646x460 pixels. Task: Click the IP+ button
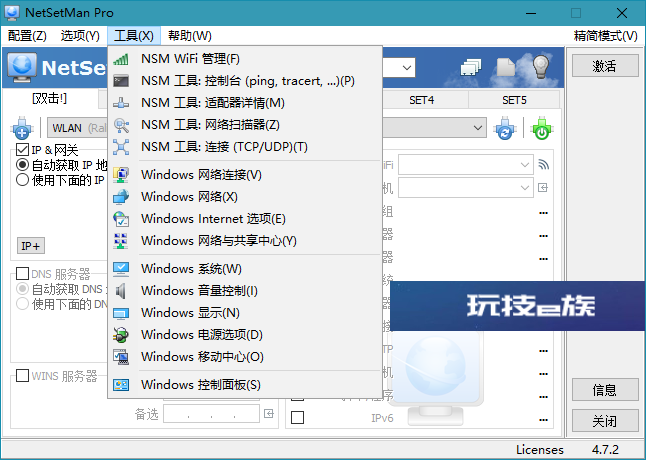click(30, 246)
